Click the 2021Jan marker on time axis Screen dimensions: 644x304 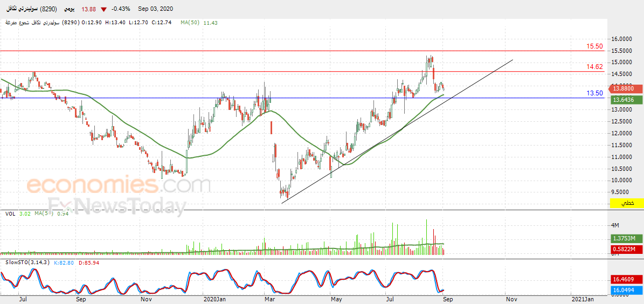[x=583, y=298]
